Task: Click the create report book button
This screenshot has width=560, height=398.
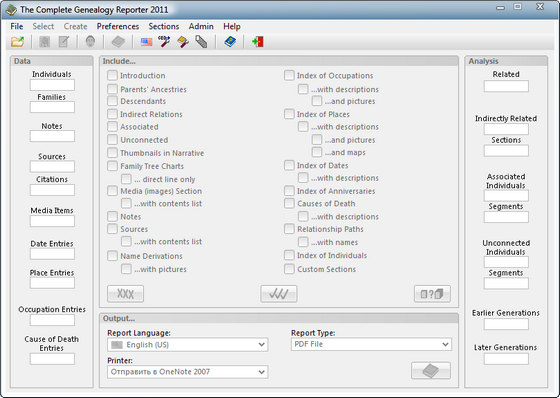Action: pos(431,370)
